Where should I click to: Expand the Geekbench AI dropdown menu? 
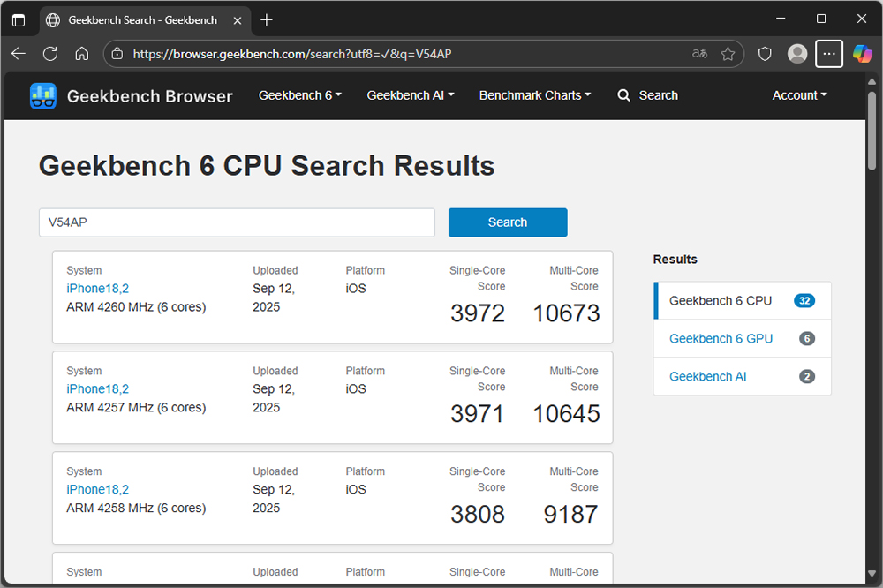tap(411, 95)
